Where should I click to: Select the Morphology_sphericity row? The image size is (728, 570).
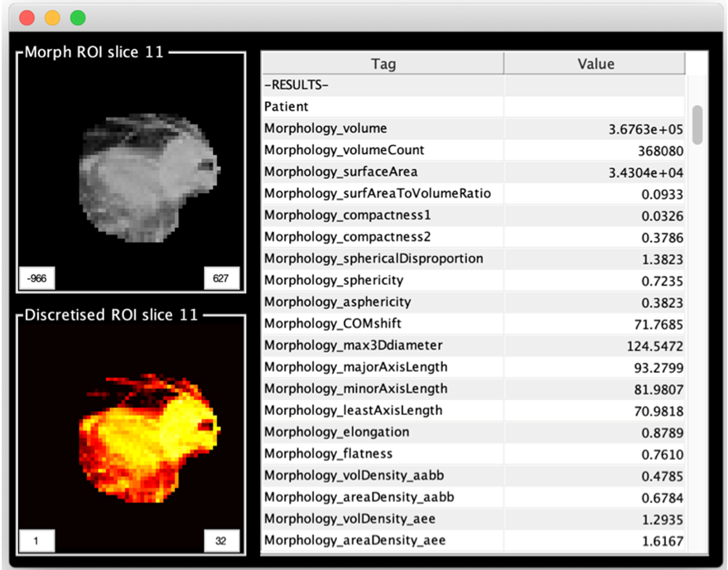[x=474, y=280]
